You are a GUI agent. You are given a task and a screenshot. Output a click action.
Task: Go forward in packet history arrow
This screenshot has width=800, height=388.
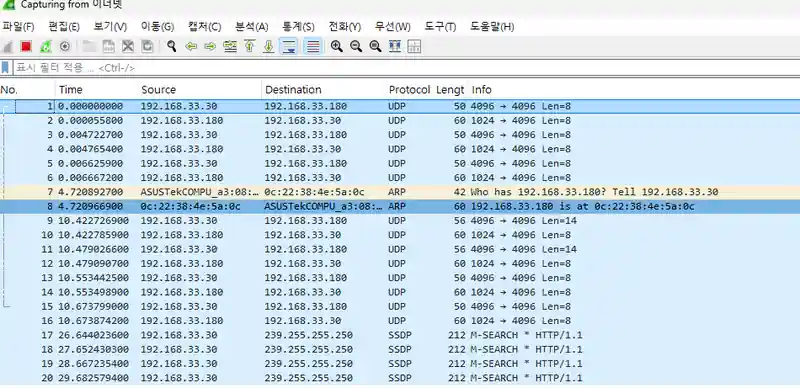210,46
